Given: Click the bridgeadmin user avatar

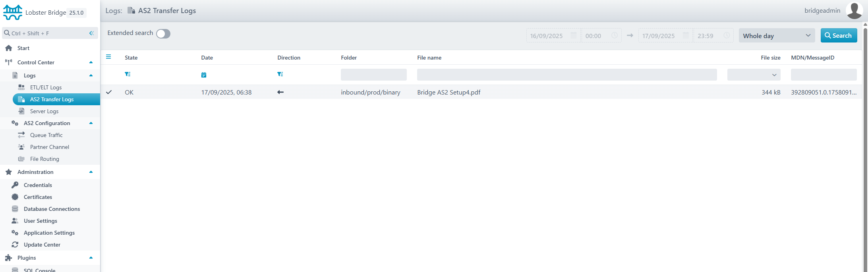Looking at the screenshot, I should (854, 10).
